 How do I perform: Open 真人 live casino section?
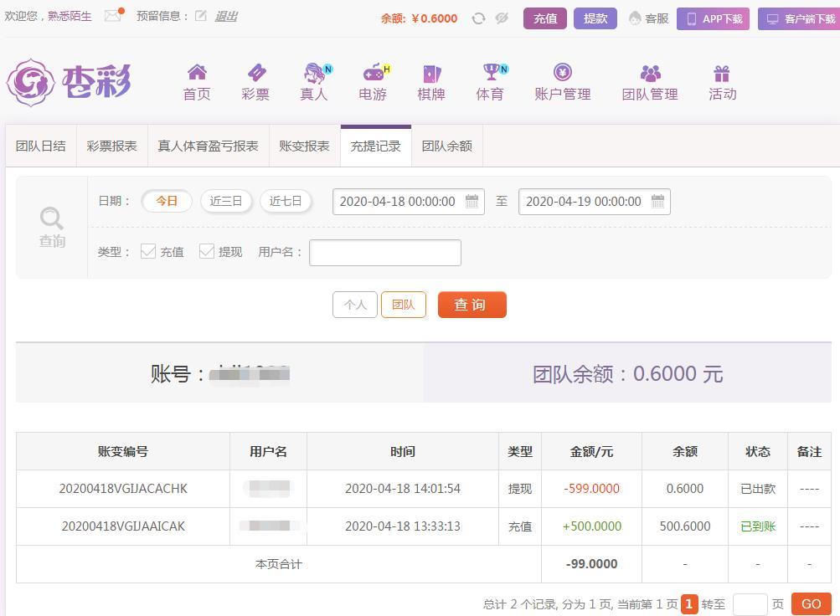314,82
